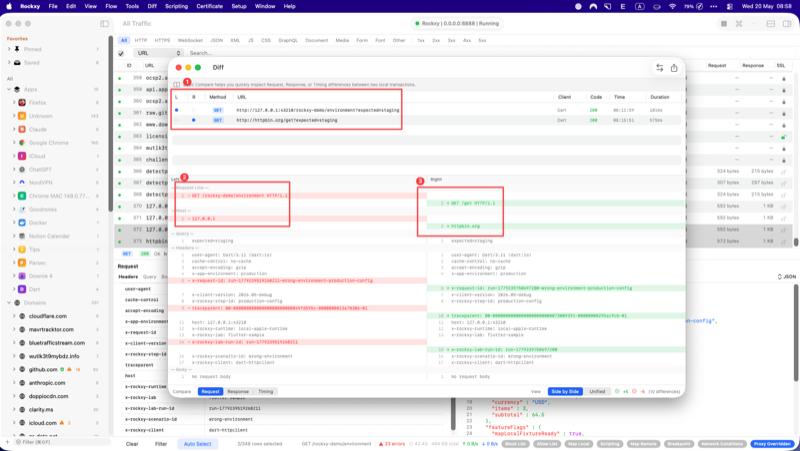This screenshot has height=451, width=800.
Task: Switch view to Side by Side
Action: point(565,391)
